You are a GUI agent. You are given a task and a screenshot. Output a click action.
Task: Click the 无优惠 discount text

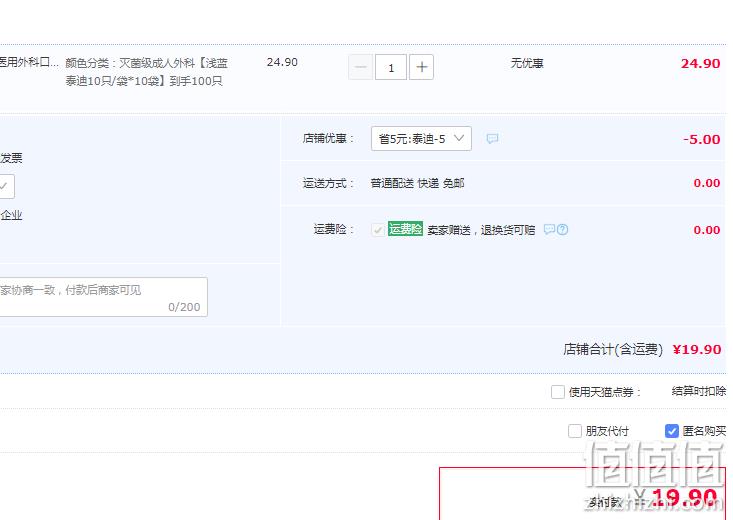(x=527, y=63)
